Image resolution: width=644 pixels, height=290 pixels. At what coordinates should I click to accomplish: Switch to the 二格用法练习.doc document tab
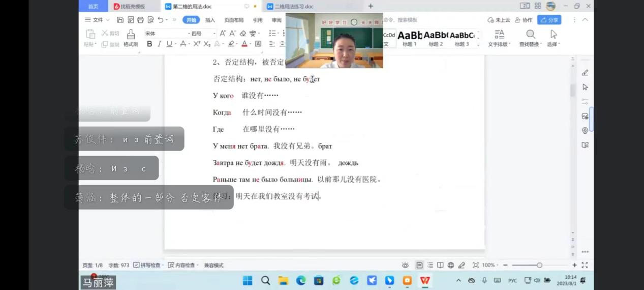294,7
